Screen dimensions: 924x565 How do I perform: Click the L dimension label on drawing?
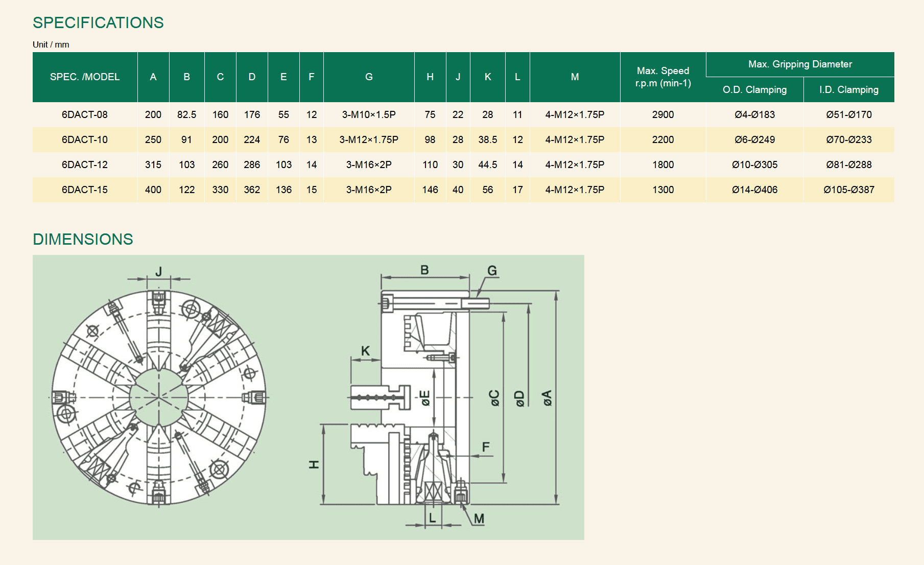(432, 517)
